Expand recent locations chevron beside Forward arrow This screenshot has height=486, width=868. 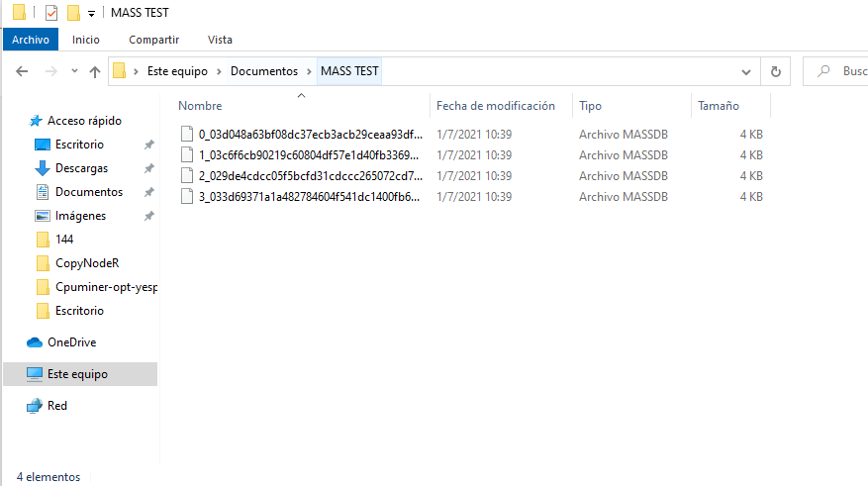[72, 72]
